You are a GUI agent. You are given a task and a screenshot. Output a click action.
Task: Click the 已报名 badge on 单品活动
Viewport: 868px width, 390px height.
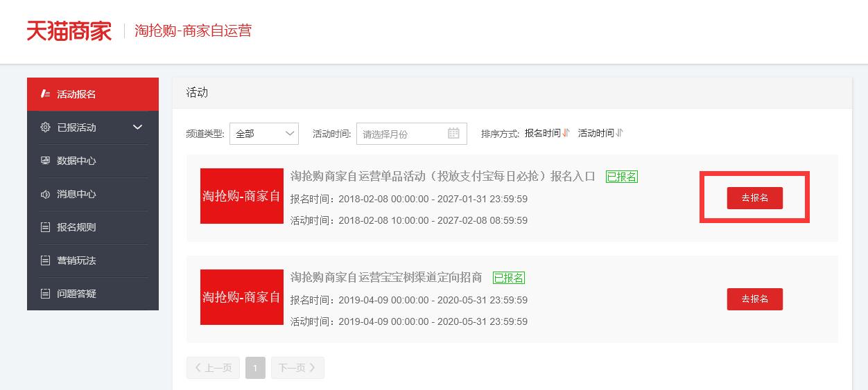(622, 177)
